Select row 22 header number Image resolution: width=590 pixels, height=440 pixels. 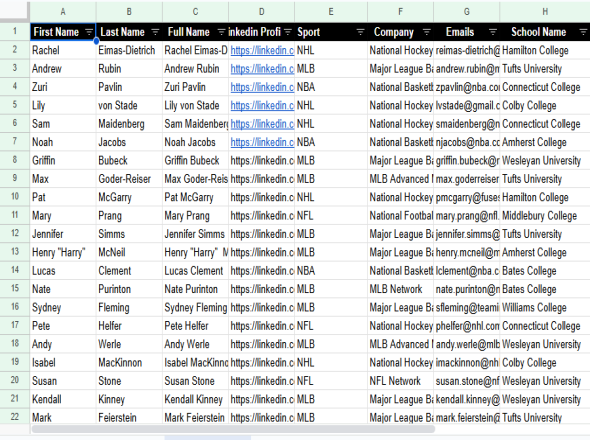click(15, 417)
